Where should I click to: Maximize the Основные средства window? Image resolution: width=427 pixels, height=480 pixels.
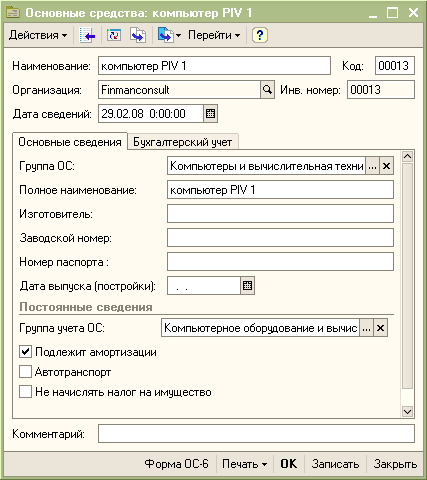coord(393,13)
